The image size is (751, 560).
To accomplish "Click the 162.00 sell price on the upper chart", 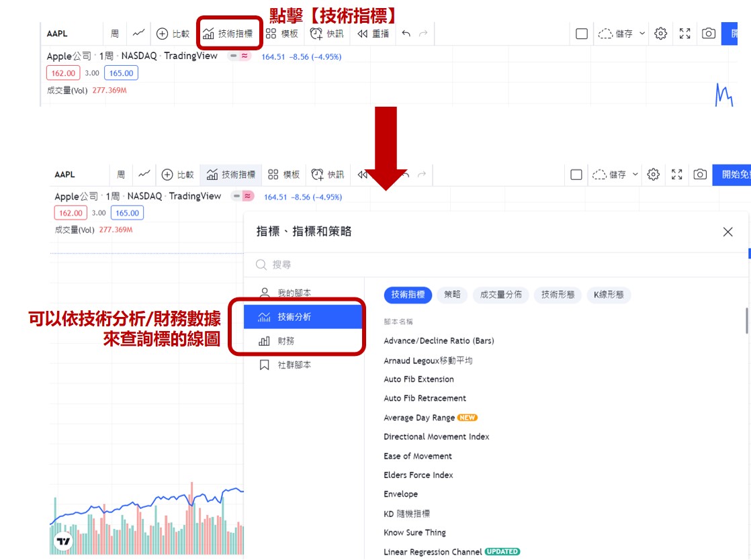I will [63, 73].
